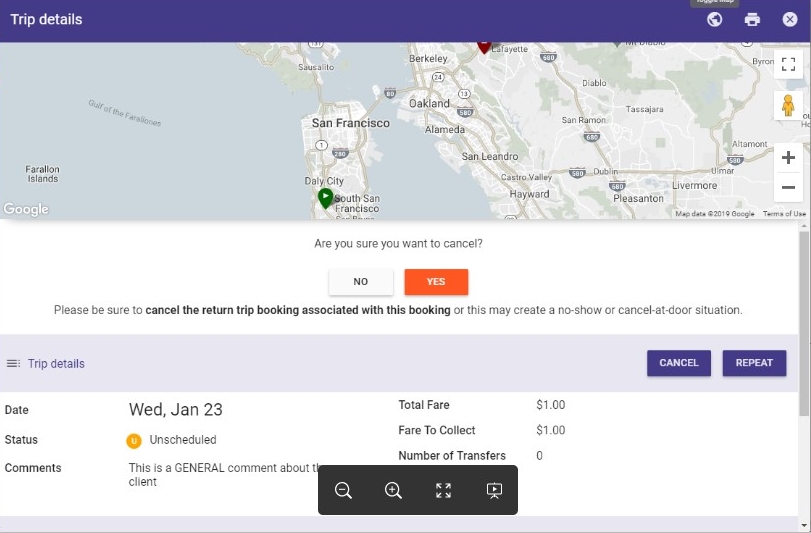Decline cancellation with the NO button

click(x=361, y=282)
